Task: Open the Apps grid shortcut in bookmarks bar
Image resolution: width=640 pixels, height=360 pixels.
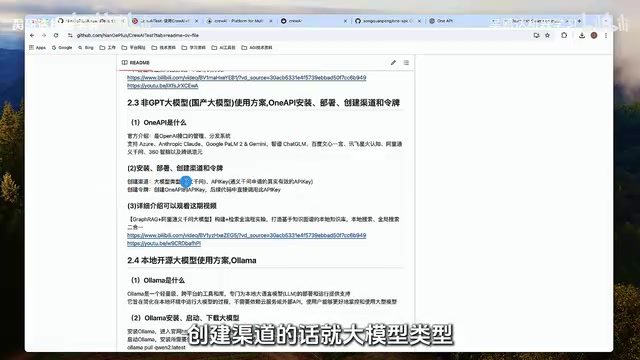Action: (37, 48)
